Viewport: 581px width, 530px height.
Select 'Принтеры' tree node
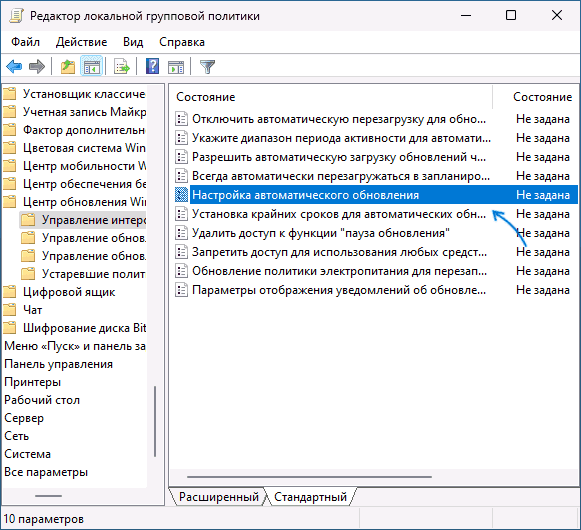(33, 382)
